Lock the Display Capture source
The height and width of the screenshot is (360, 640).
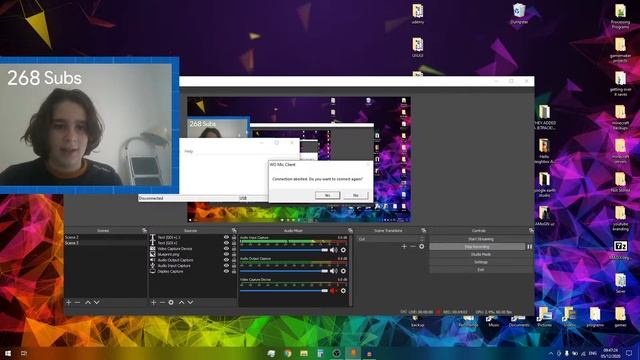tap(234, 271)
